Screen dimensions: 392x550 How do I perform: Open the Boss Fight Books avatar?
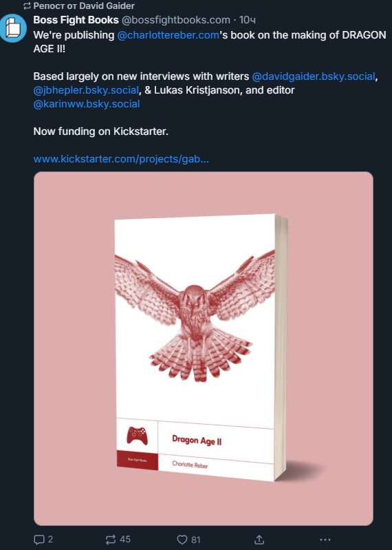pos(13,28)
